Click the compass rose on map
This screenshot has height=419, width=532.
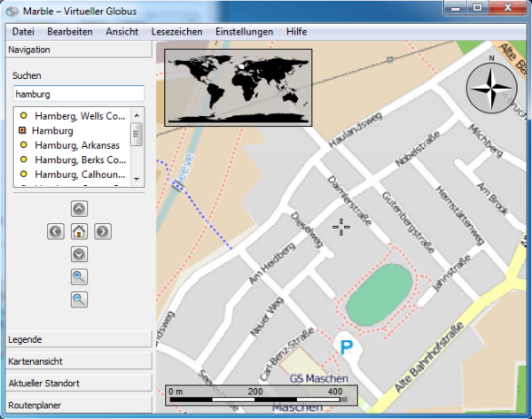click(491, 88)
